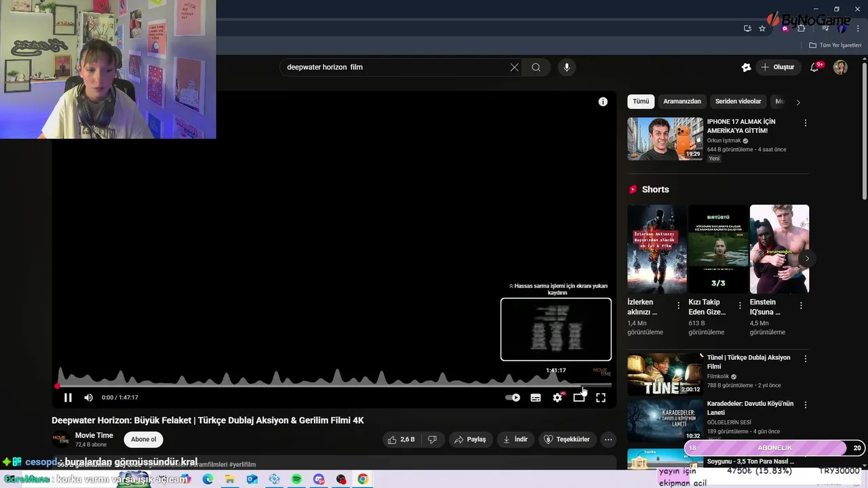Open options for 'Kızı Takip Eden' short

(x=740, y=306)
